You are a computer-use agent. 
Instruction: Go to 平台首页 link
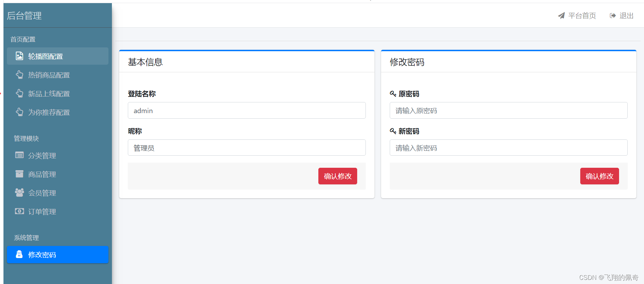(582, 16)
